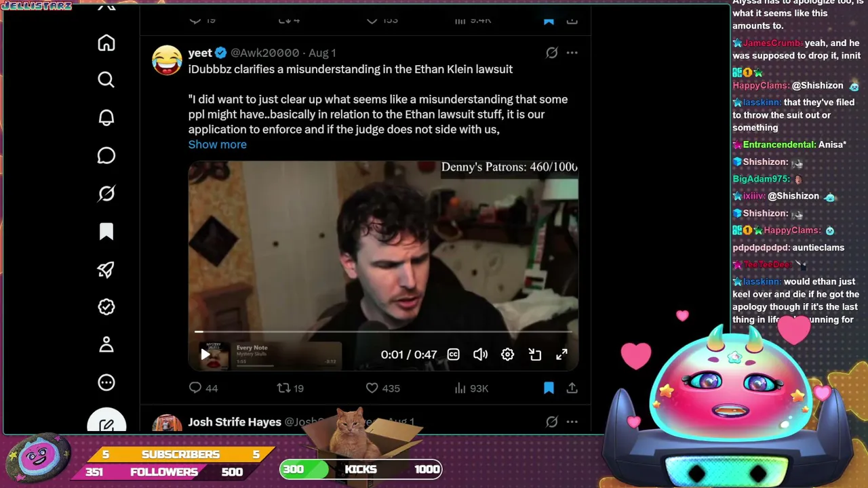The image size is (868, 488).
Task: Open video settings gear
Action: click(507, 354)
